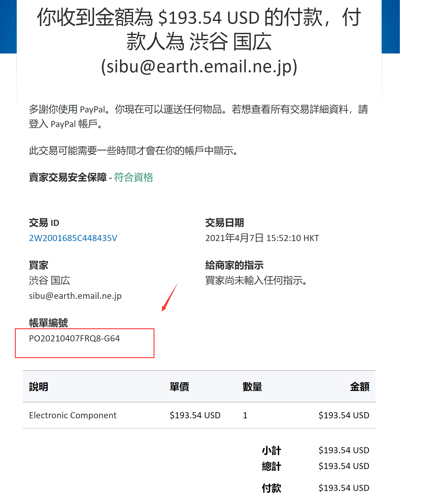
Task: Click the 說明 column header
Action: click(39, 387)
